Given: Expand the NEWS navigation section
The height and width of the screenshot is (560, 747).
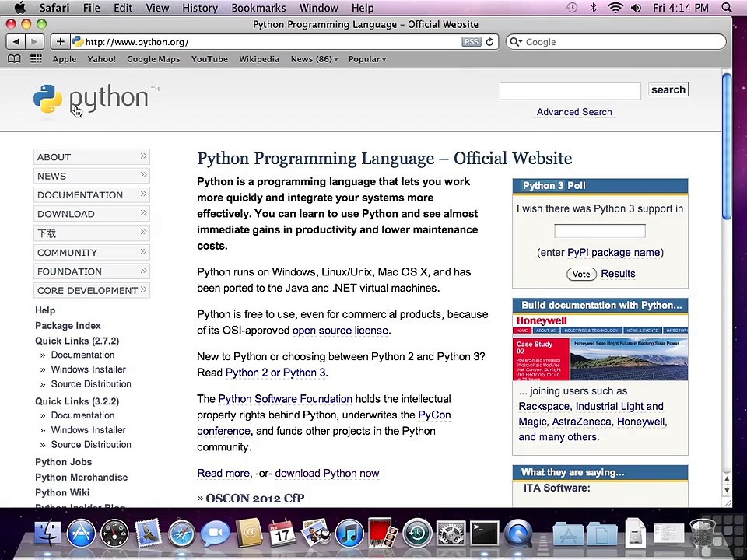Looking at the screenshot, I should (x=92, y=176).
